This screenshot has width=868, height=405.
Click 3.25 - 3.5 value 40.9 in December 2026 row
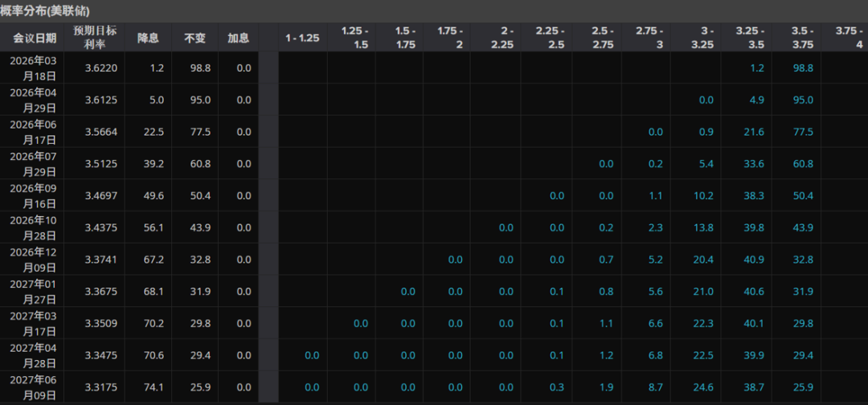tap(753, 260)
